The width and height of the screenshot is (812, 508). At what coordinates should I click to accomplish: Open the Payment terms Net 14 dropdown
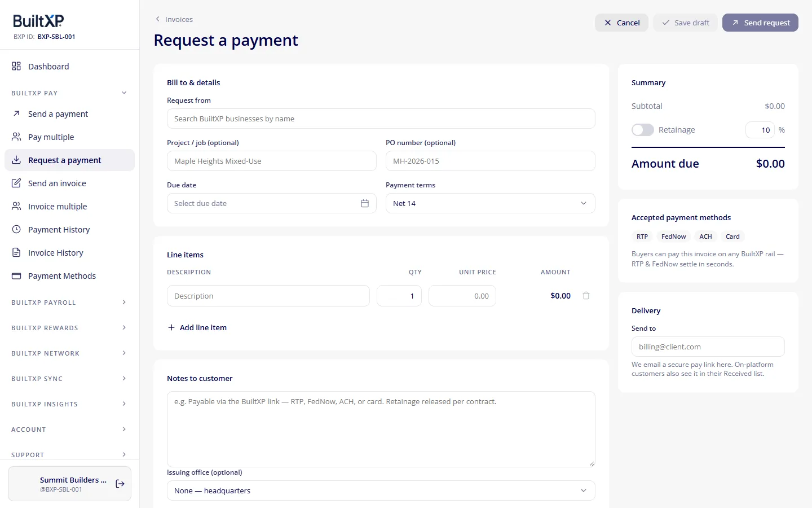(491, 203)
